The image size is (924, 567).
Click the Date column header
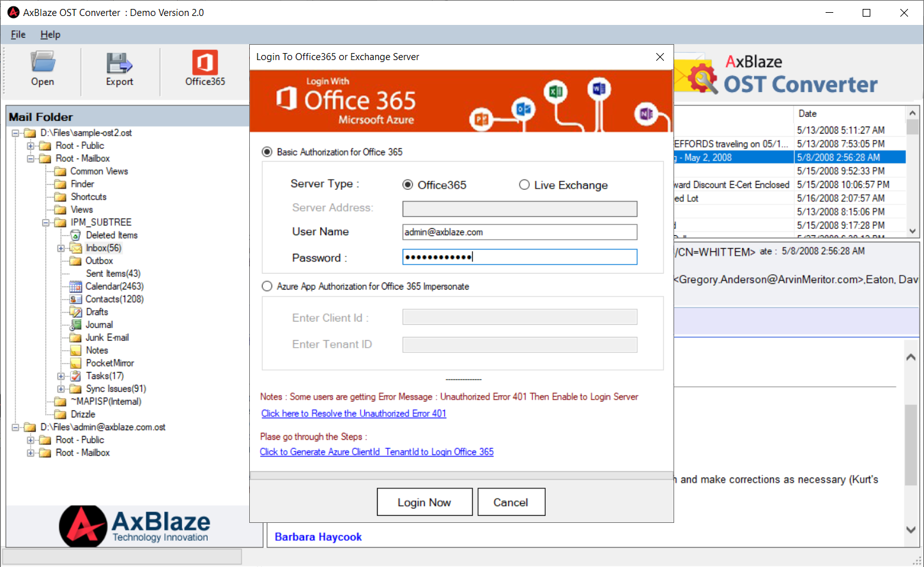(x=850, y=114)
